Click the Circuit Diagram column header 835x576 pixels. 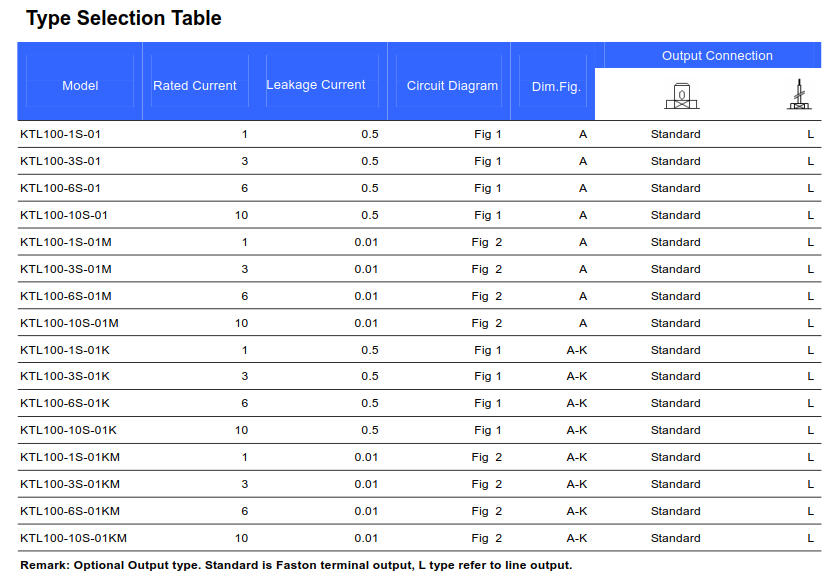(x=453, y=86)
